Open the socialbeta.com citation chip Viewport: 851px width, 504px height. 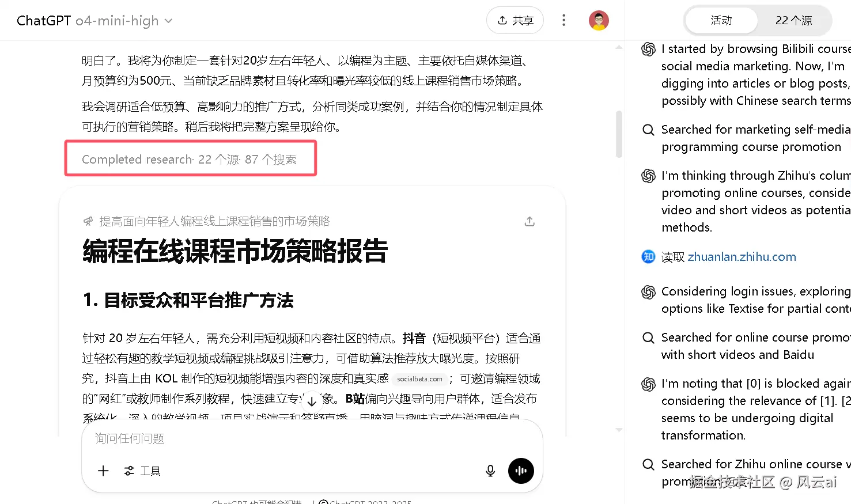click(x=419, y=379)
